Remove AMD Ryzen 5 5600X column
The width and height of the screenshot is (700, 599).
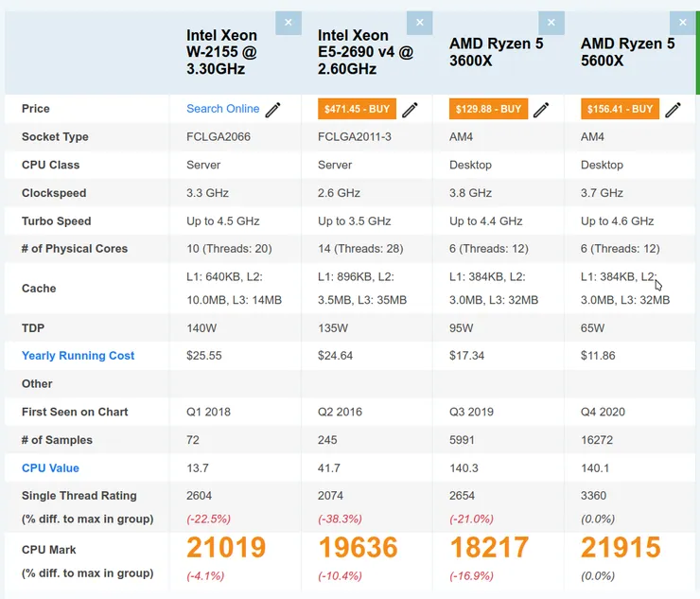pos(683,23)
